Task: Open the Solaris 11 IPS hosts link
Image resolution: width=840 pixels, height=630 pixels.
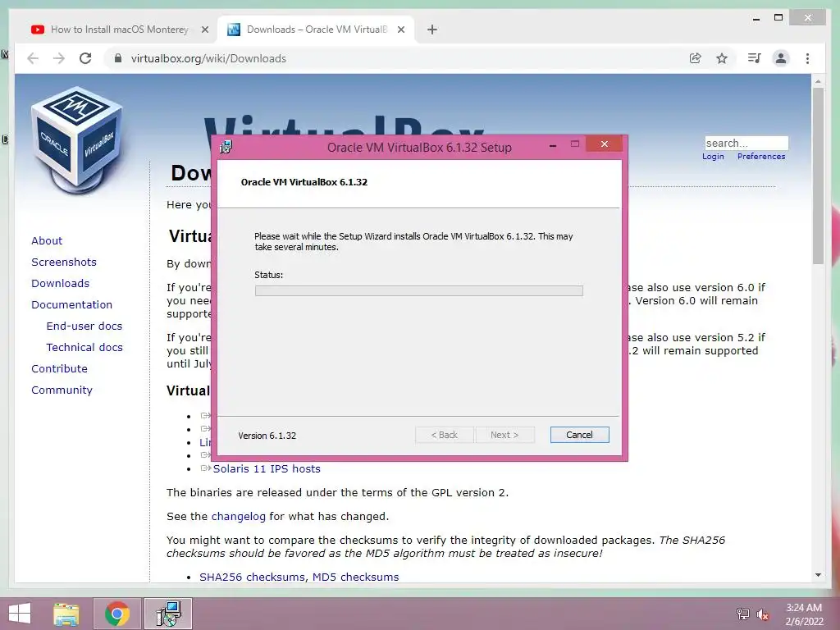Action: click(x=267, y=468)
